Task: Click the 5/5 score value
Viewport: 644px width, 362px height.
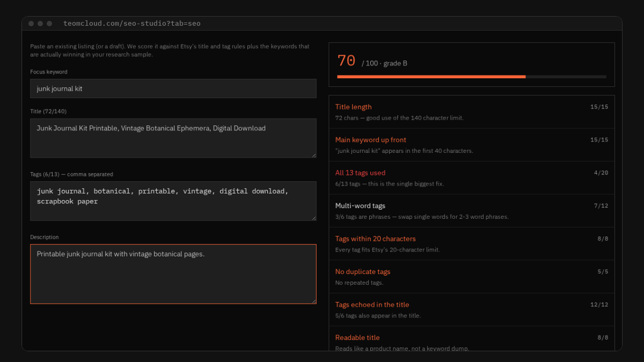Action: [603, 272]
